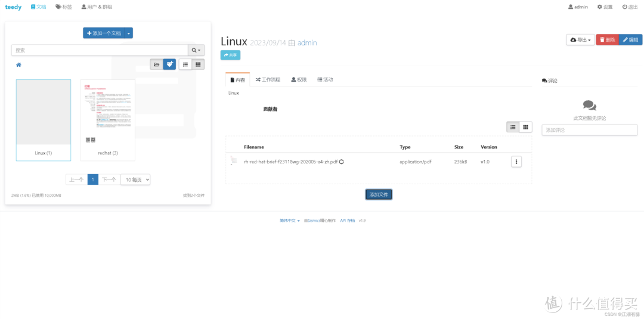Open the 标签 (Tags) nav item
This screenshot has height=319, width=644.
[x=64, y=7]
